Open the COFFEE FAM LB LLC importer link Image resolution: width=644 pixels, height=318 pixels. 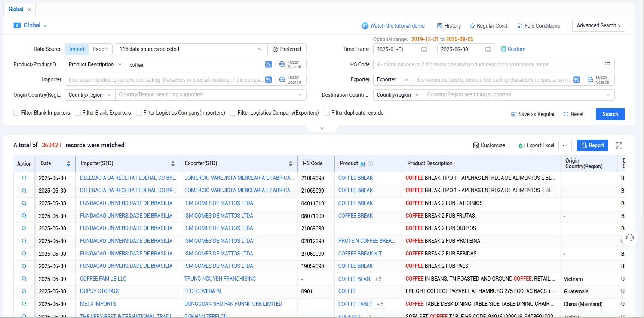(x=103, y=279)
